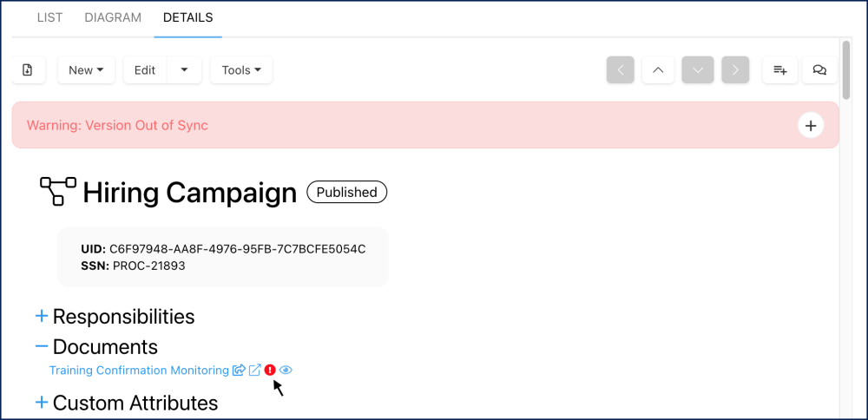Viewport: 868px width, 420px height.
Task: Click the document download icon button
Action: (28, 70)
